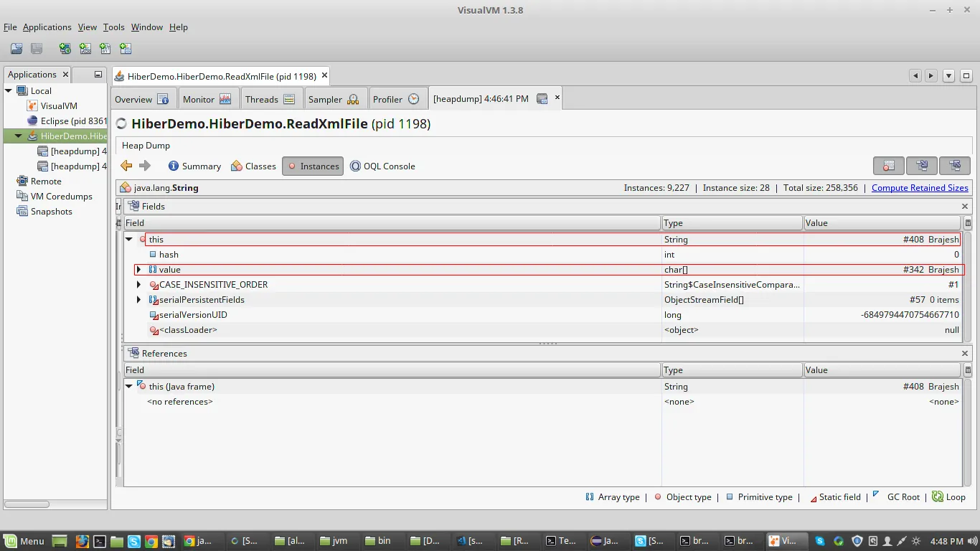The width and height of the screenshot is (980, 551).
Task: Open the References table column chooser
Action: coord(968,370)
